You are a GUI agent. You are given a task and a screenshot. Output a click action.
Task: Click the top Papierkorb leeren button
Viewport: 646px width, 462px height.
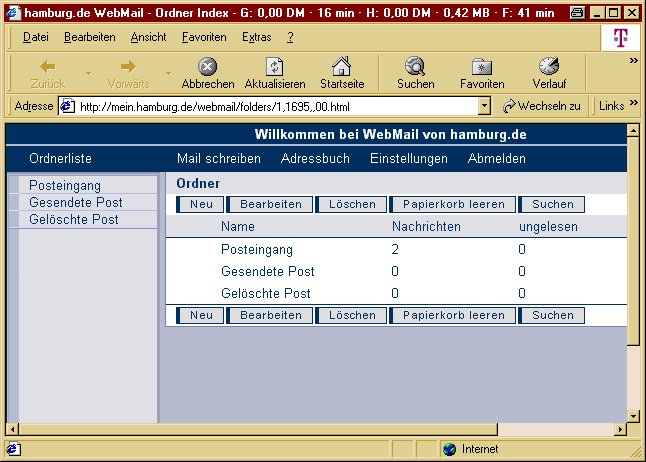click(453, 204)
